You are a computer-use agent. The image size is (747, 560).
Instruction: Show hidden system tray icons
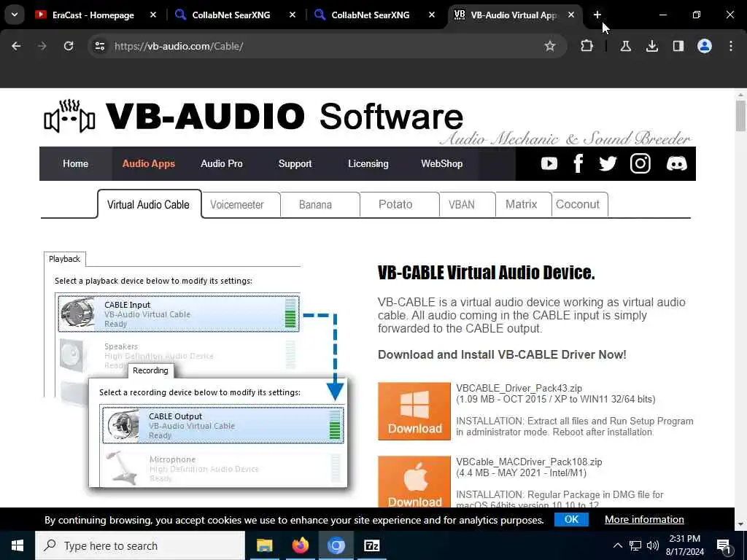pyautogui.click(x=617, y=545)
